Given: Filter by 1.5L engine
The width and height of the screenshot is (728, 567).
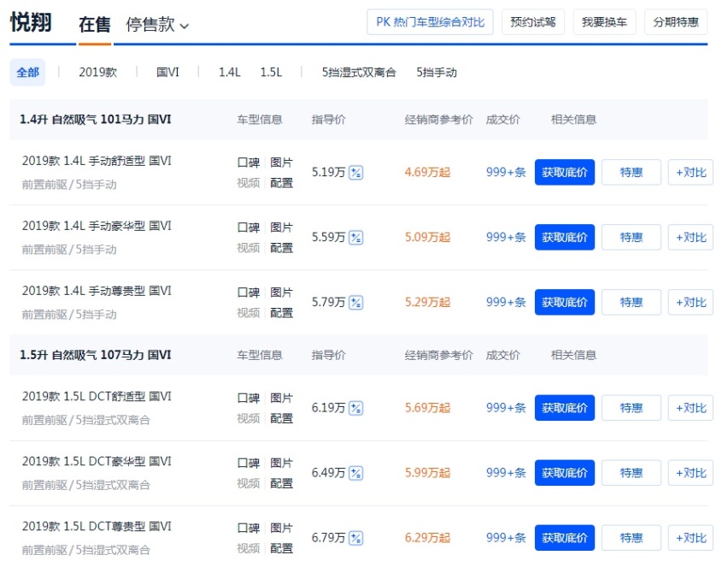Looking at the screenshot, I should [271, 73].
